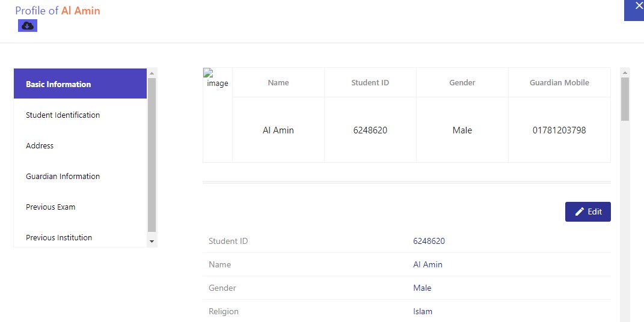The image size is (644, 322).
Task: Click the sidebar scrollbar up arrow
Action: coord(152,73)
